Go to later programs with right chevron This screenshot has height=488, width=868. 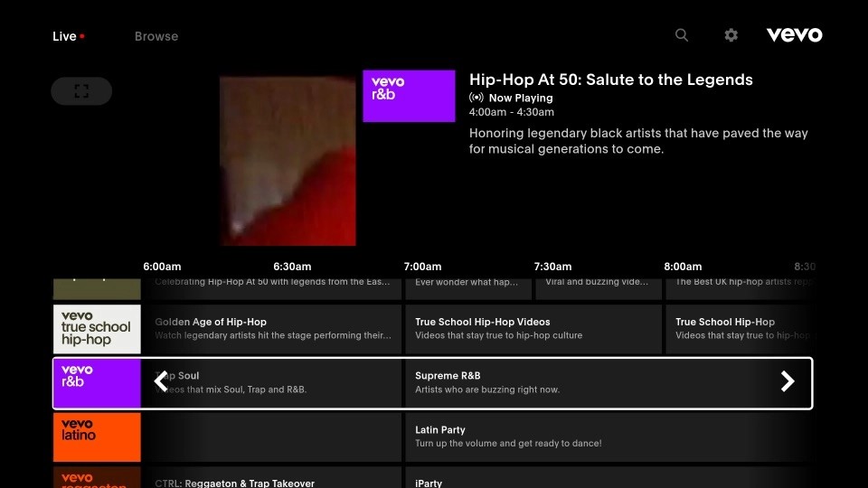click(788, 381)
